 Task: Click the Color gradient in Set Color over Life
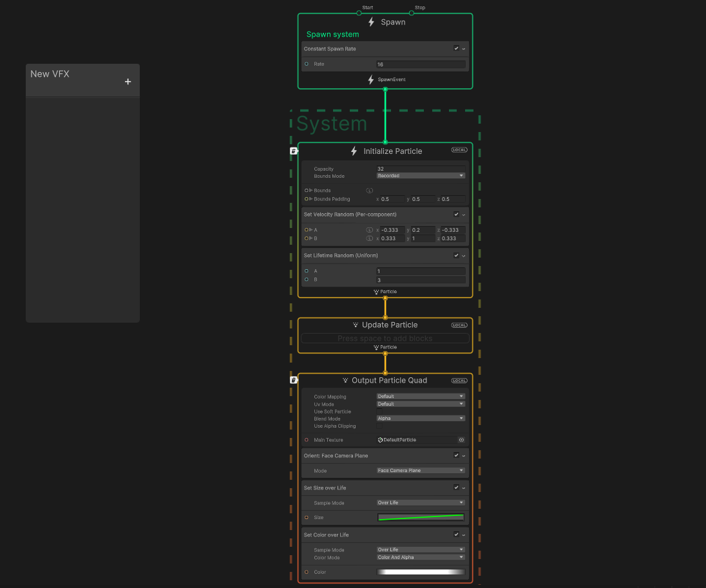pyautogui.click(x=420, y=572)
